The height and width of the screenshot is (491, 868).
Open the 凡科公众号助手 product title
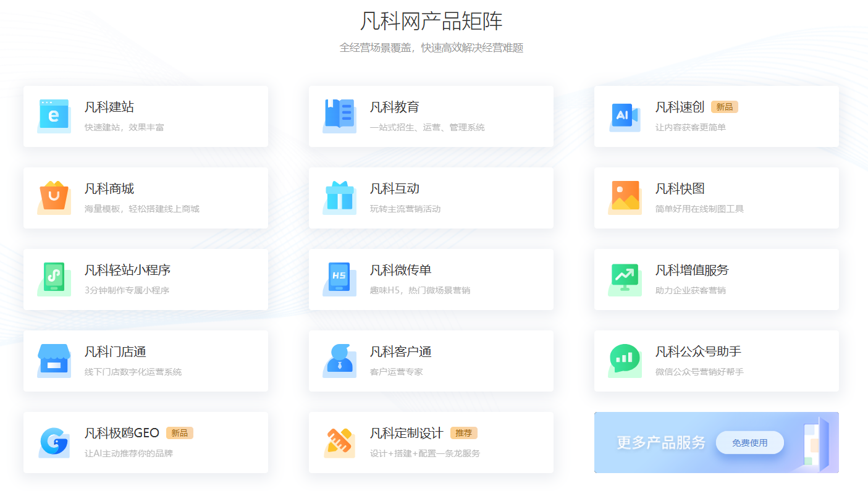pyautogui.click(x=699, y=351)
